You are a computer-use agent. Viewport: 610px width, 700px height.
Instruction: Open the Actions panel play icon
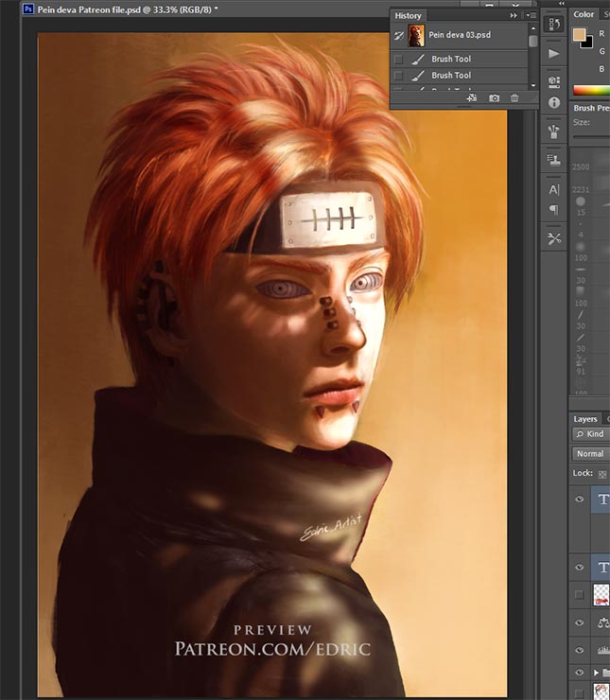pyautogui.click(x=554, y=54)
